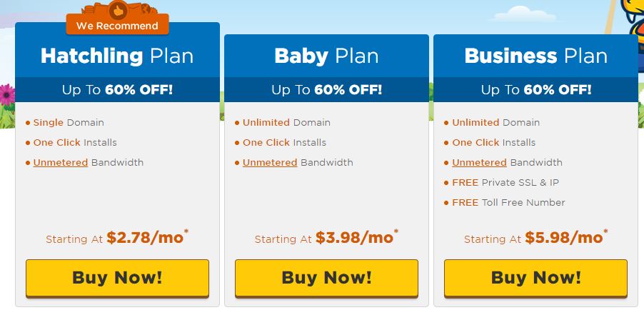Buy the Baby Plan now

coord(326,278)
